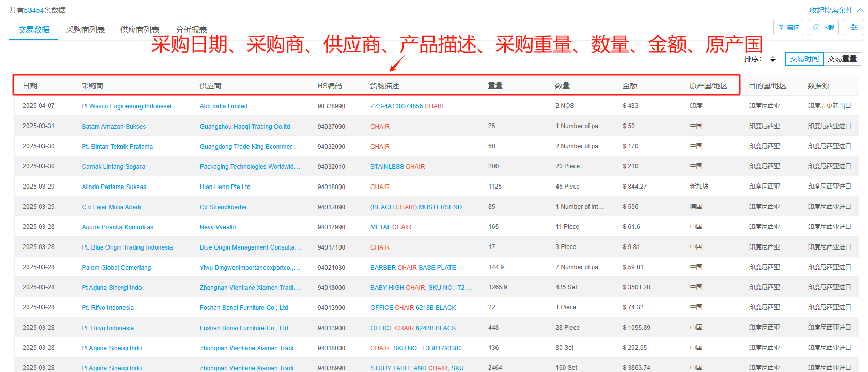This screenshot has height=372, width=868.
Task: Open product STUDY TABLE AND CHAIR, SKU…
Action: point(420,368)
